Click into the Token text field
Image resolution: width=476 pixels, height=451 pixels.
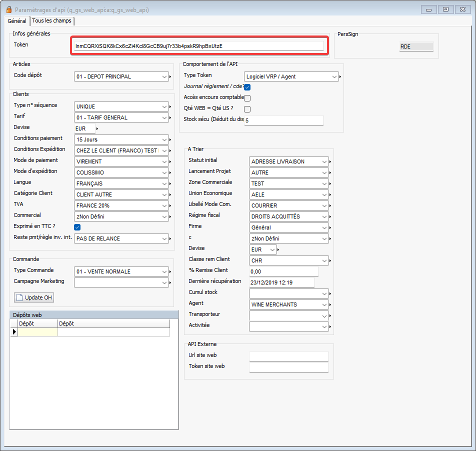click(198, 46)
